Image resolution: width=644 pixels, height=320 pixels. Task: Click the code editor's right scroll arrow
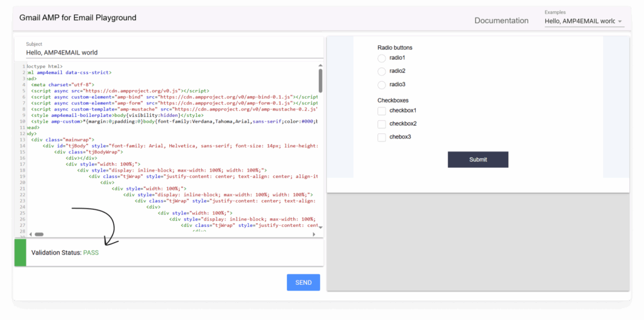click(x=314, y=234)
